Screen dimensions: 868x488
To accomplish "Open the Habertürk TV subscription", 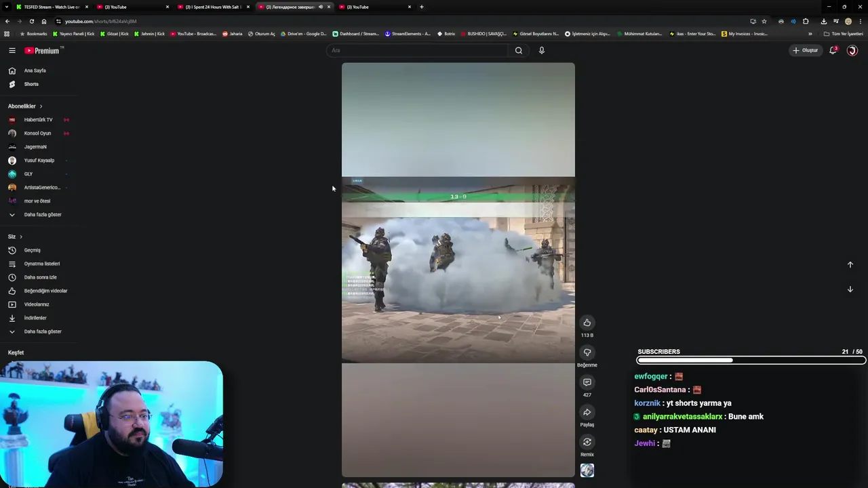I will coord(38,120).
